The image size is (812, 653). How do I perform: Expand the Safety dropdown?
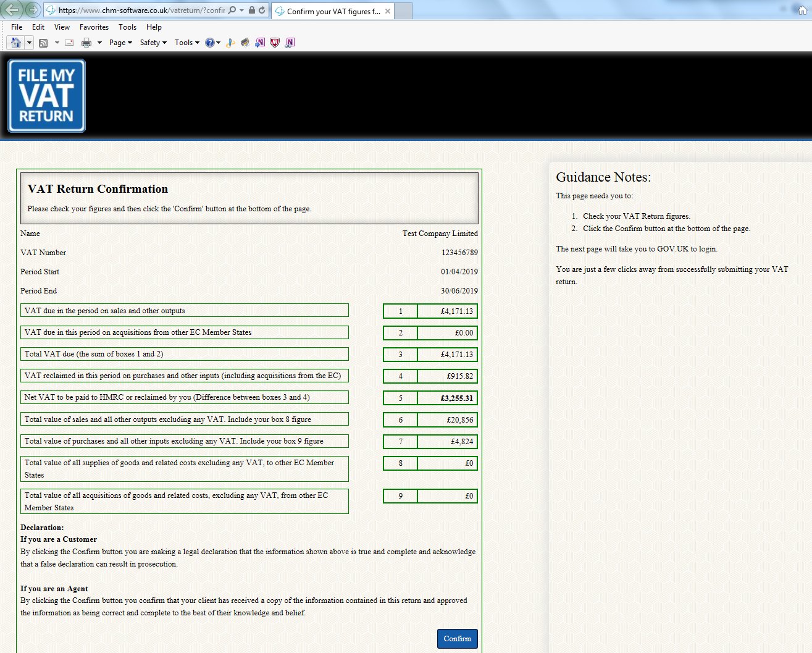click(x=152, y=42)
